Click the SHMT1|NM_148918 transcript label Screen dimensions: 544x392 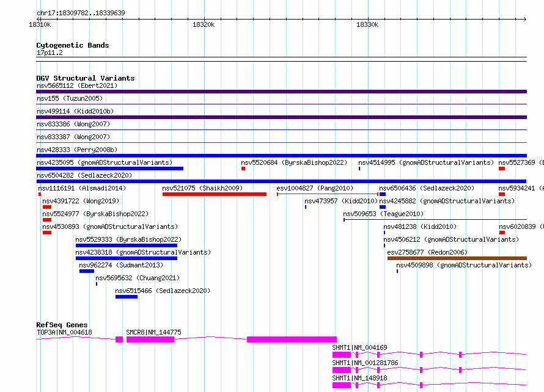360,378
